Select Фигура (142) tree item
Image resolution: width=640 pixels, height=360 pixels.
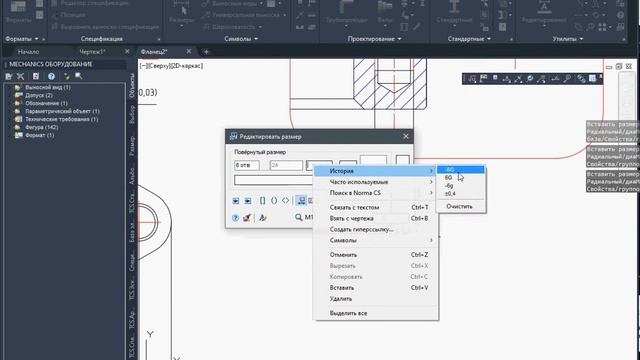(42, 127)
